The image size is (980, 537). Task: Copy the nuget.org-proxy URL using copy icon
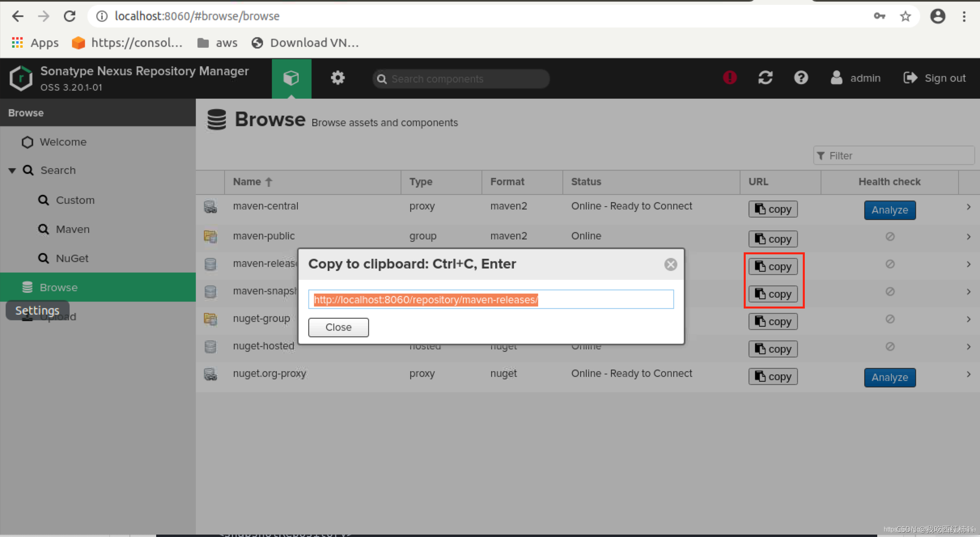[x=772, y=376]
